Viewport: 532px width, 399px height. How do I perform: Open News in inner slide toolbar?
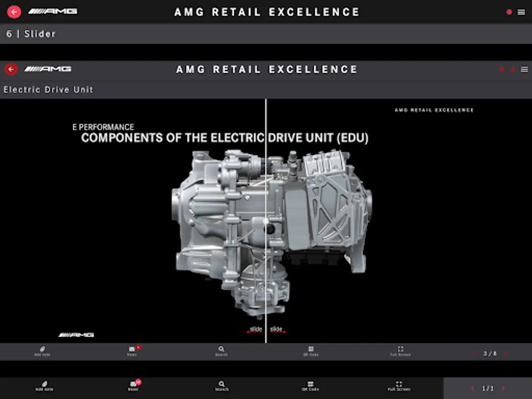pos(132,352)
